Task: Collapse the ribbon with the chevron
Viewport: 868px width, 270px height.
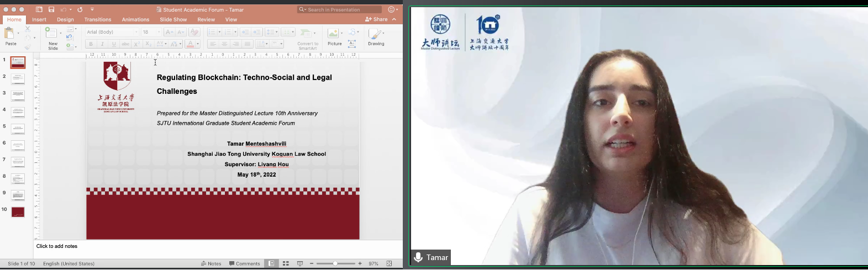Action: (394, 19)
